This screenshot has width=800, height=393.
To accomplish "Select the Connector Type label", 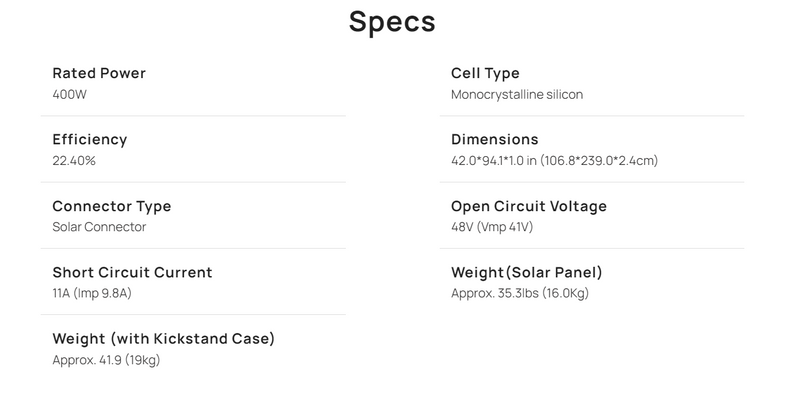I will click(112, 206).
